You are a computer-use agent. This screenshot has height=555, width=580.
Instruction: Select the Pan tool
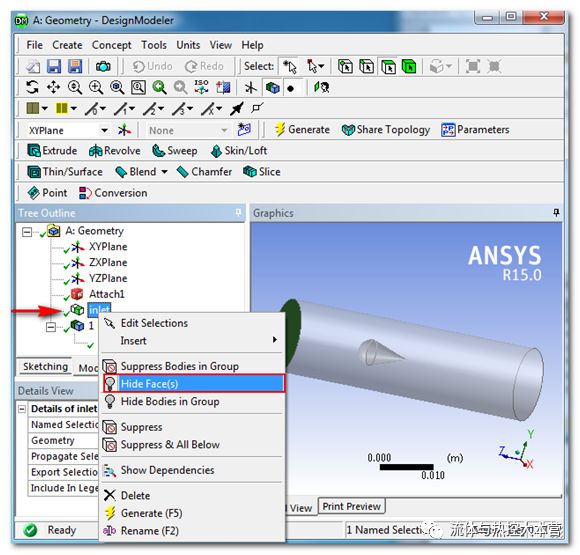[x=54, y=88]
